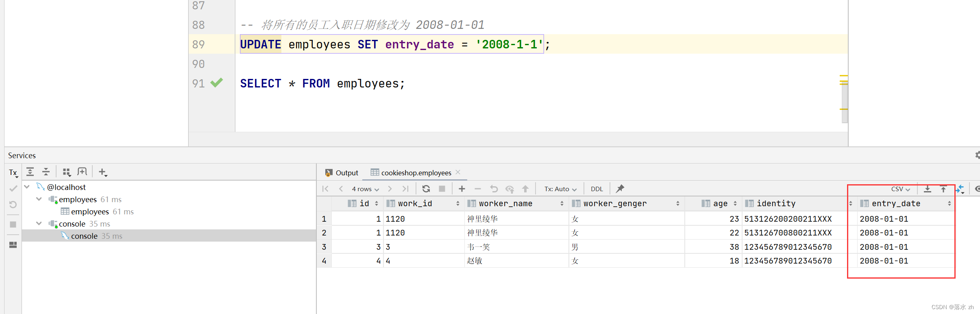The image size is (980, 314).
Task: Click the age cell 38
Action: [713, 247]
